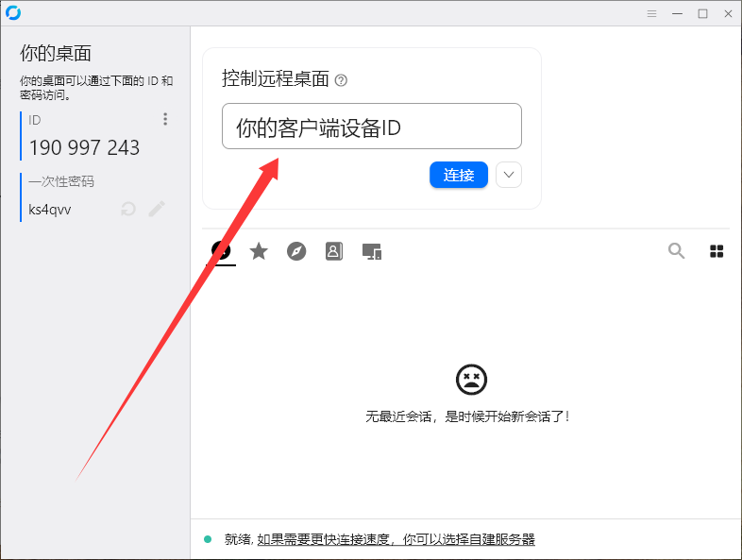Image resolution: width=742 pixels, height=560 pixels.
Task: Click the blue 连接 button
Action: [x=459, y=175]
